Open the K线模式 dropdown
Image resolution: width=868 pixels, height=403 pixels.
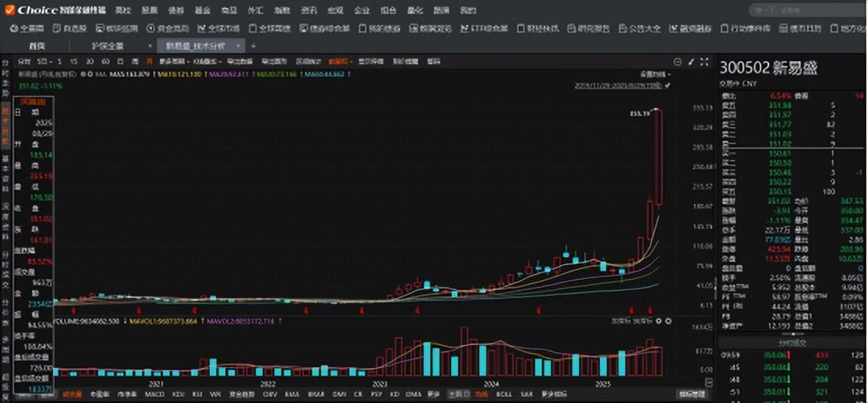point(208,61)
